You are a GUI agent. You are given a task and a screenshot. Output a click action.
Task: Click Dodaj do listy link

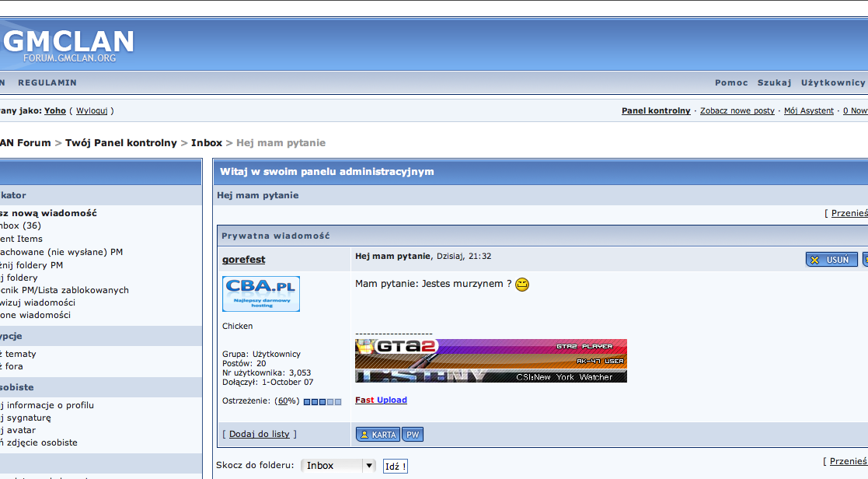click(260, 434)
